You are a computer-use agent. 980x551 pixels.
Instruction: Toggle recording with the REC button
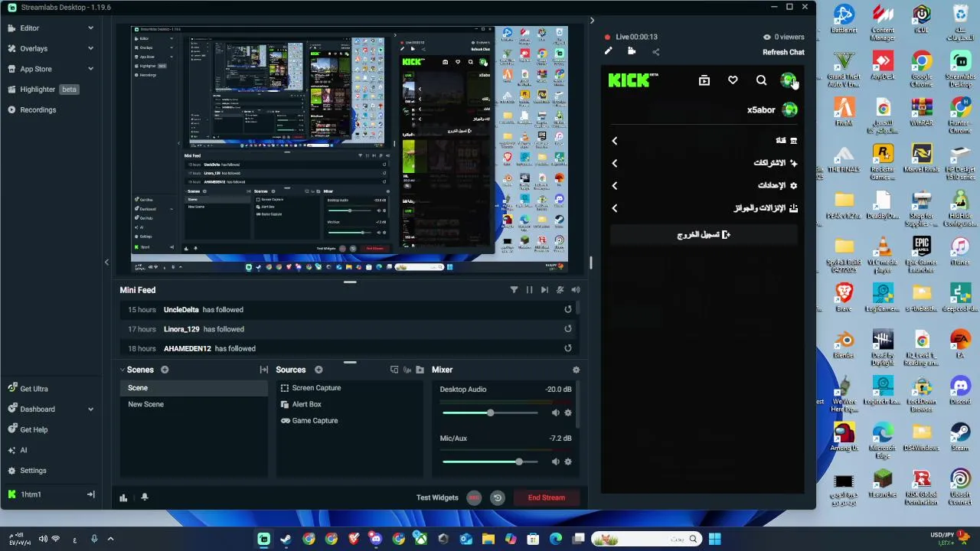pyautogui.click(x=474, y=497)
